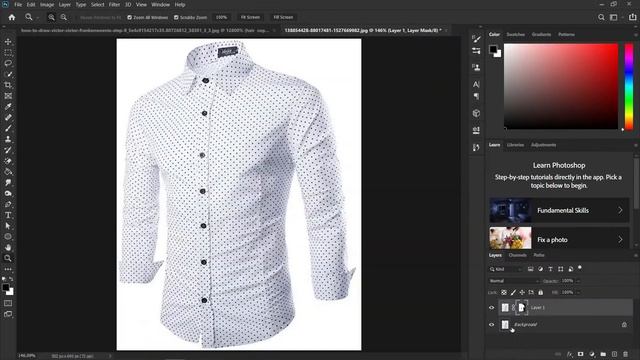Open Fundamental Skills tutorial

[559, 210]
